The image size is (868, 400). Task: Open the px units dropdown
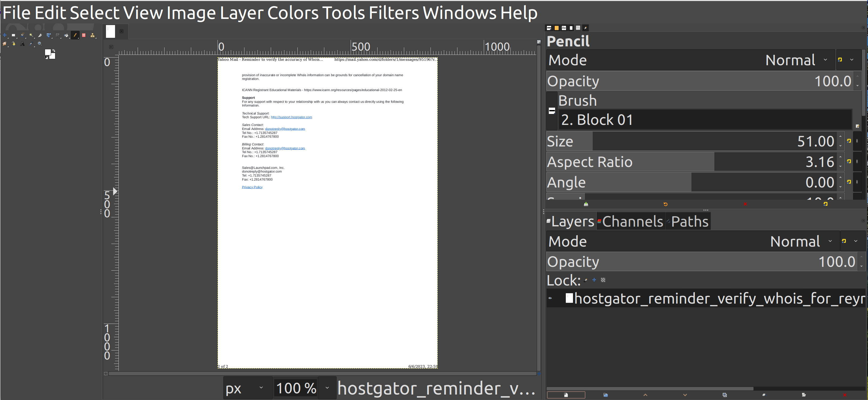coord(248,388)
